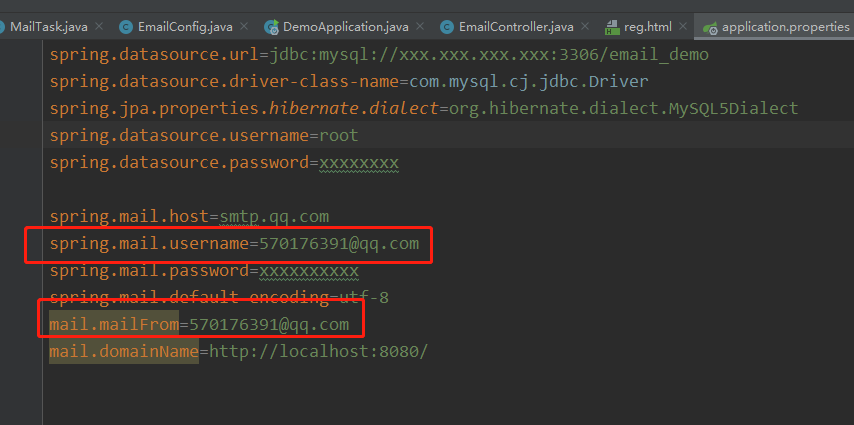Close the reg.html tab
This screenshot has width=854, height=425.
[x=682, y=26]
